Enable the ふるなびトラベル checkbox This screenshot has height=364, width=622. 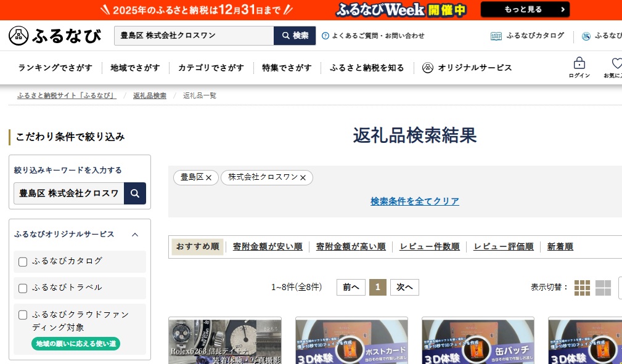coord(23,288)
